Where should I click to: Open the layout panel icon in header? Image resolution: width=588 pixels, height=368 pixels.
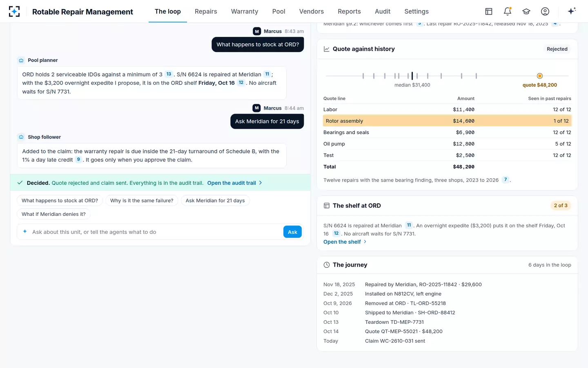pos(489,11)
